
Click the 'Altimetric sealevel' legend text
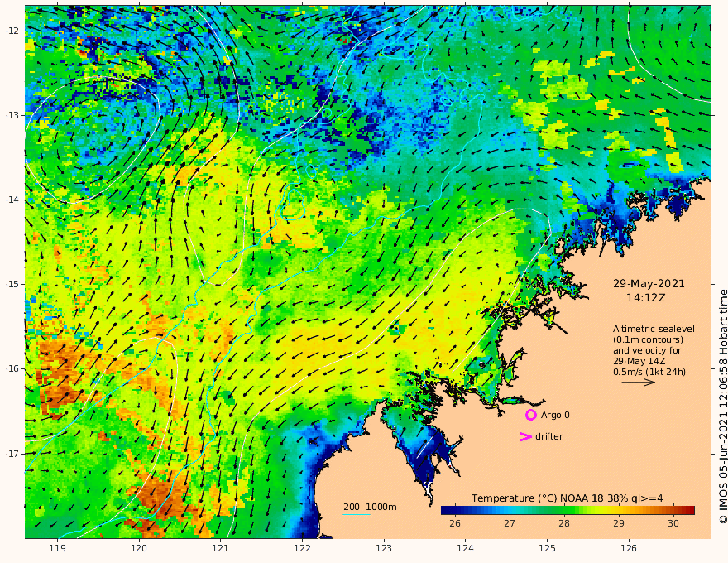654,329
